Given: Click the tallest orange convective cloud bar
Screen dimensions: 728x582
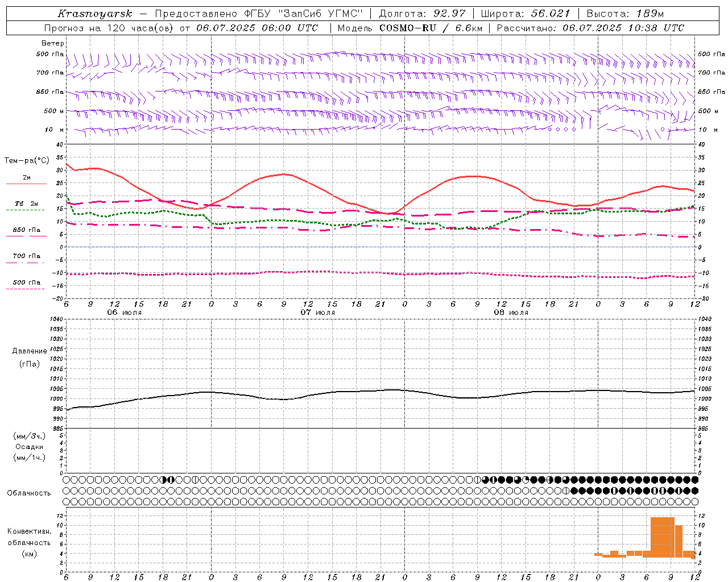Looking at the screenshot, I should pos(663,537).
